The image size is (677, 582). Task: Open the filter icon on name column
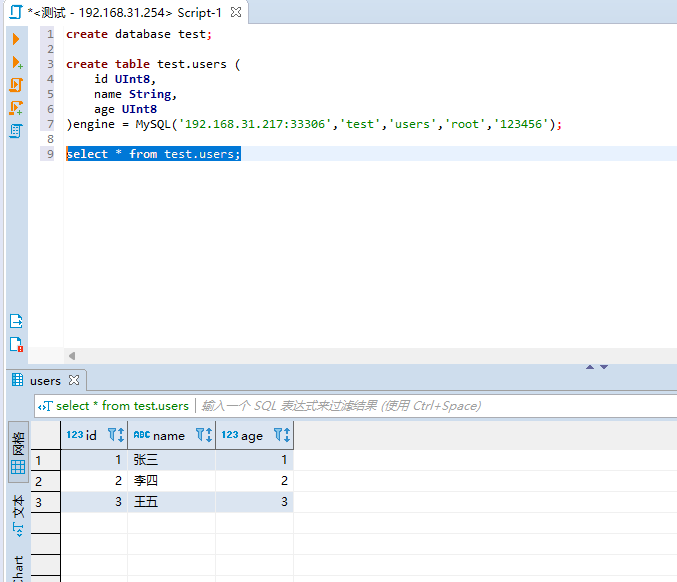click(x=200, y=434)
